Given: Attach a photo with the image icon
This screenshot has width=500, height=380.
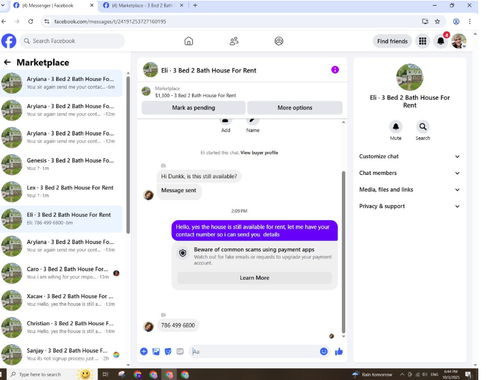Looking at the screenshot, I should (156, 351).
